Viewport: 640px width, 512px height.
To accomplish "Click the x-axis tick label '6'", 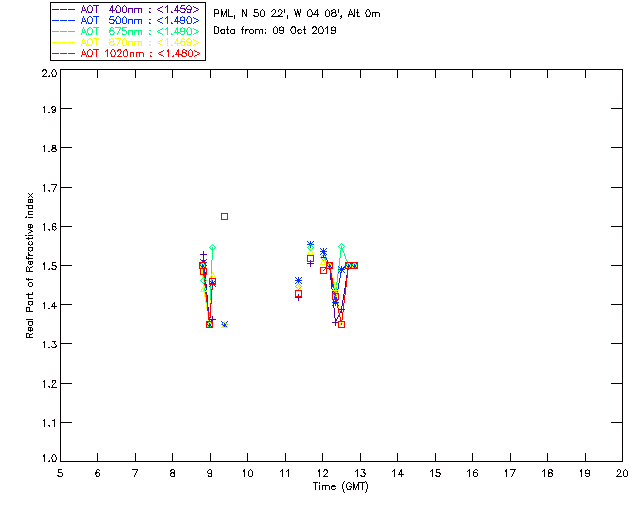I will point(98,473).
